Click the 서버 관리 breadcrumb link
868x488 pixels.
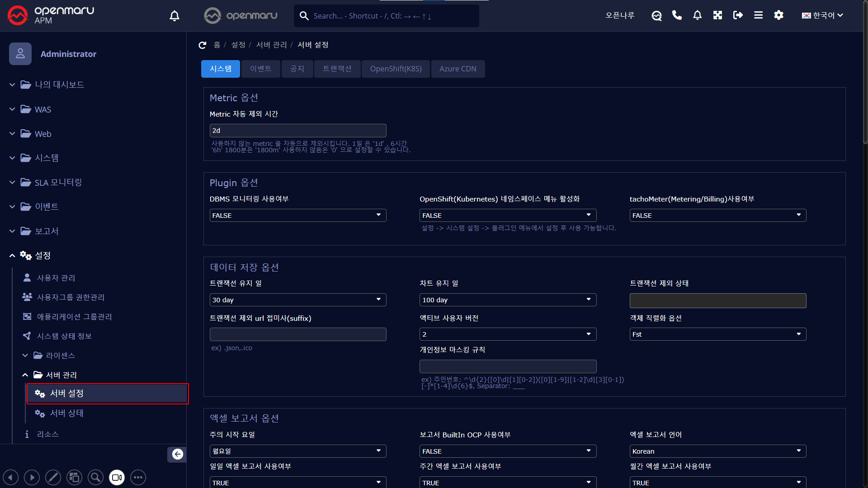(271, 45)
